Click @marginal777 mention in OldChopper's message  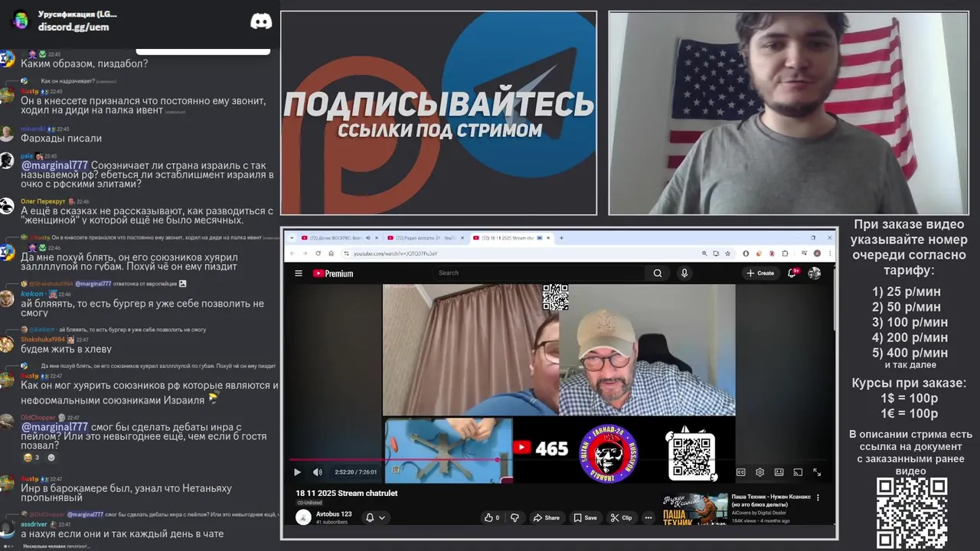[x=54, y=427]
